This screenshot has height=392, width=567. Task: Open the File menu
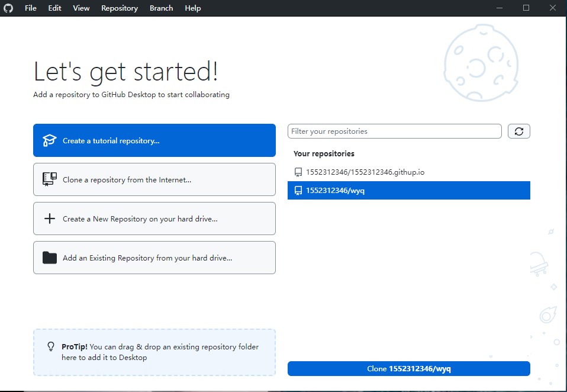(x=31, y=8)
